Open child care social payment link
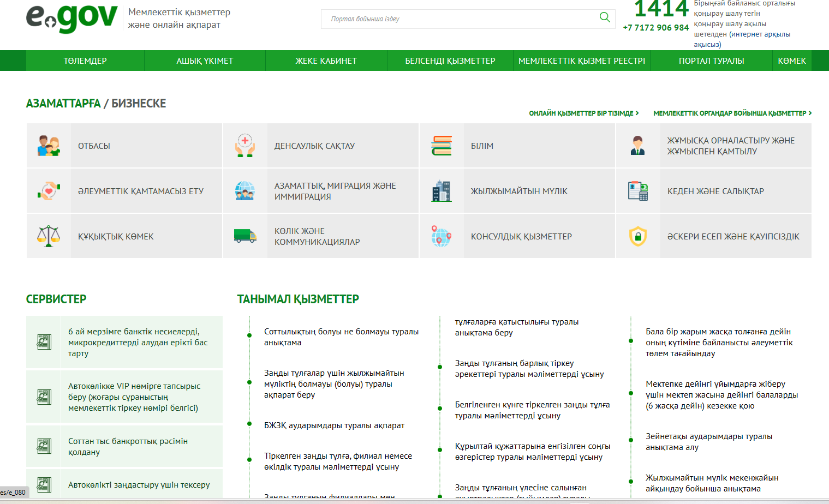Viewport: 829px width, 504px height. (719, 343)
